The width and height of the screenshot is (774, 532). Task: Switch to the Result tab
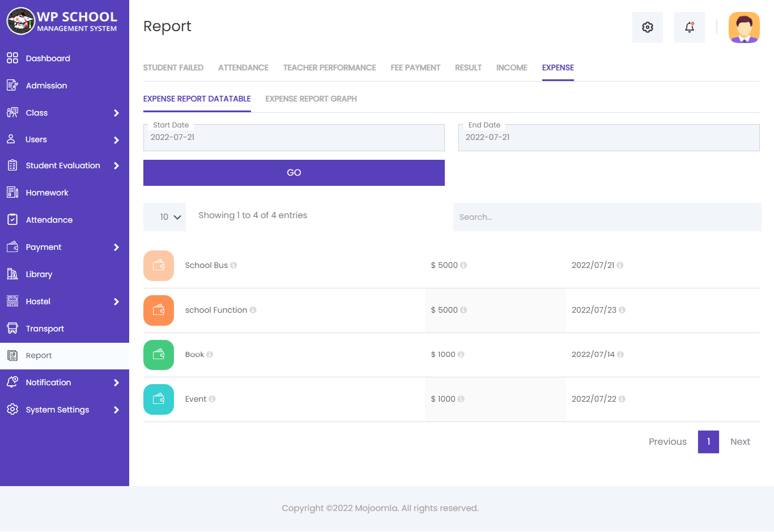click(x=468, y=67)
